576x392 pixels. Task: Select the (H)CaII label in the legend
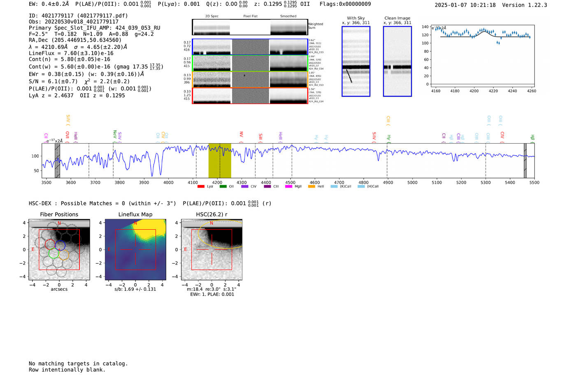point(373,186)
